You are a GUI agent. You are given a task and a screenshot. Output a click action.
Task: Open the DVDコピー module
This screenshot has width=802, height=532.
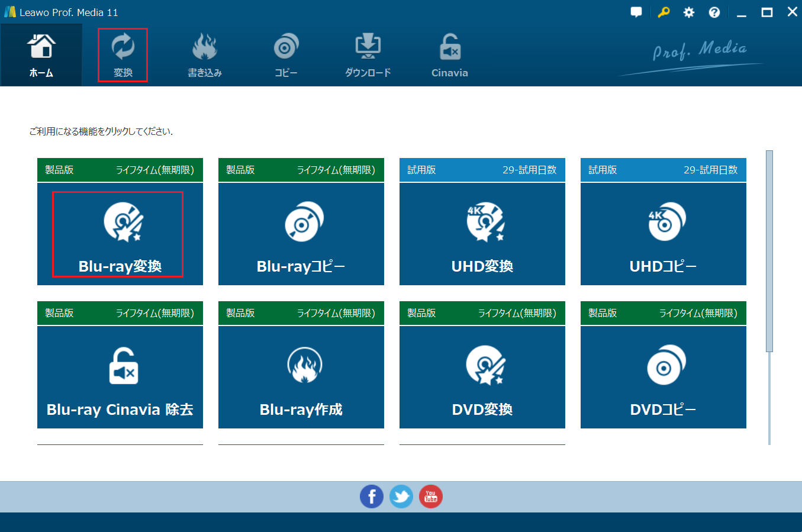[663, 377]
